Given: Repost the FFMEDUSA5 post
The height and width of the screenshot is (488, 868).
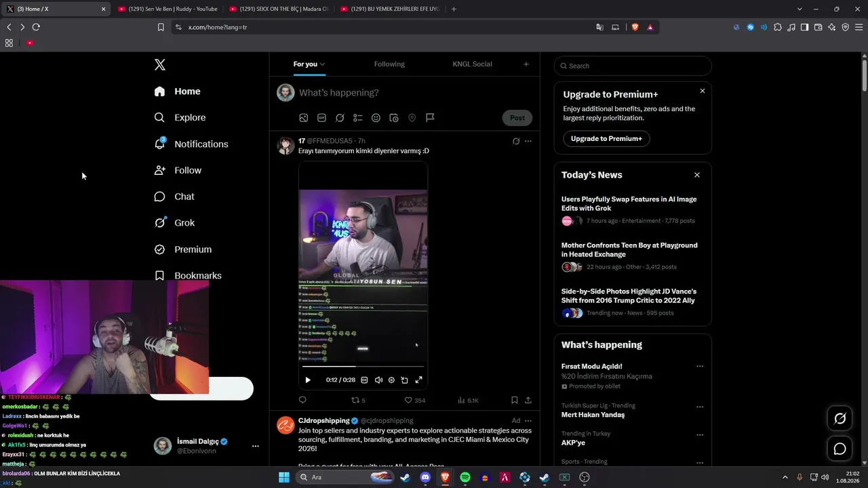Looking at the screenshot, I should 357,401.
